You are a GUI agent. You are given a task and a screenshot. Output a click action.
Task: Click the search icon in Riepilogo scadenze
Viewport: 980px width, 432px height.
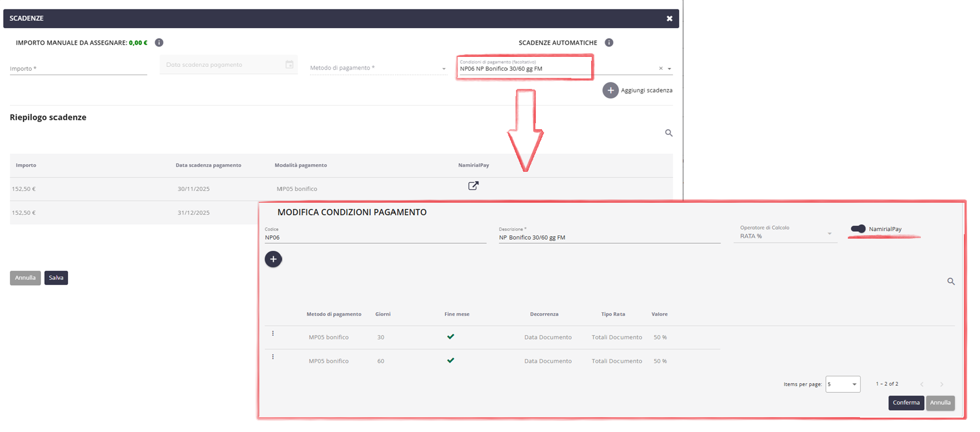tap(669, 133)
